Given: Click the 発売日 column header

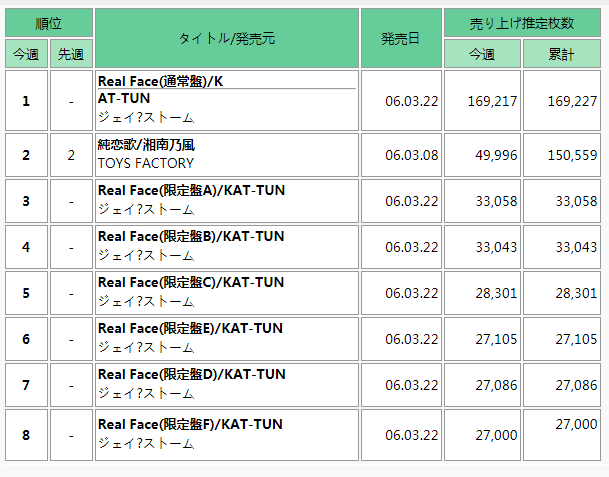Looking at the screenshot, I should coord(401,38).
